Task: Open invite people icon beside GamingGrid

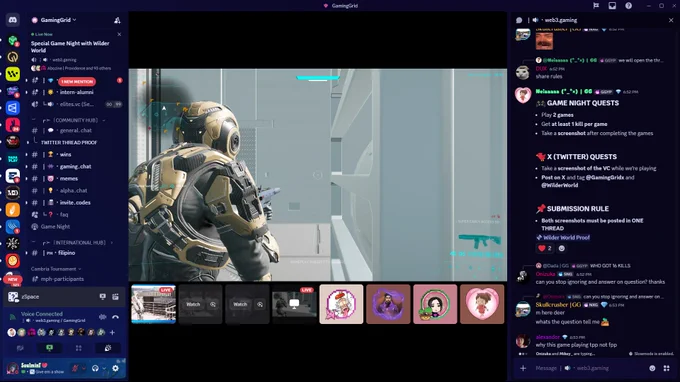Action: [117, 20]
